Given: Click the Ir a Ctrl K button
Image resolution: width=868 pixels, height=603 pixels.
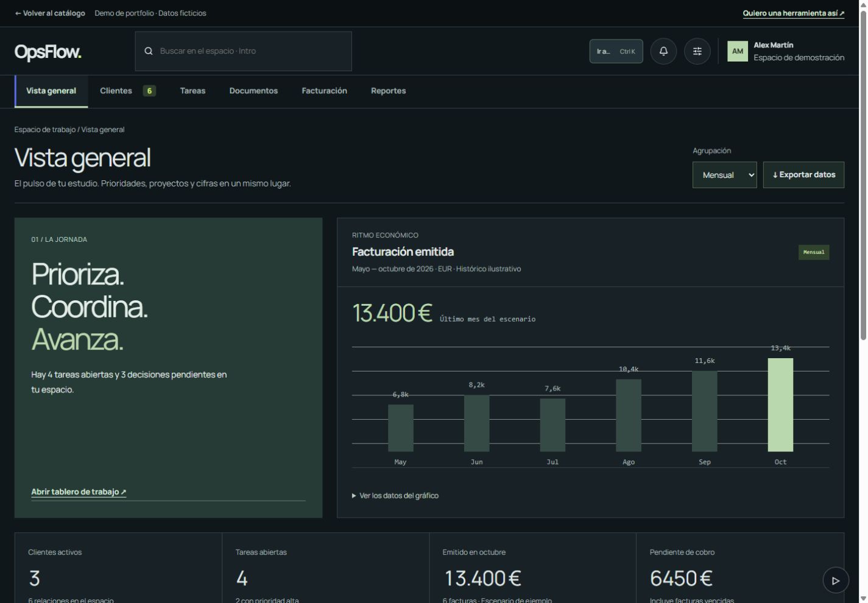Looking at the screenshot, I should (616, 51).
